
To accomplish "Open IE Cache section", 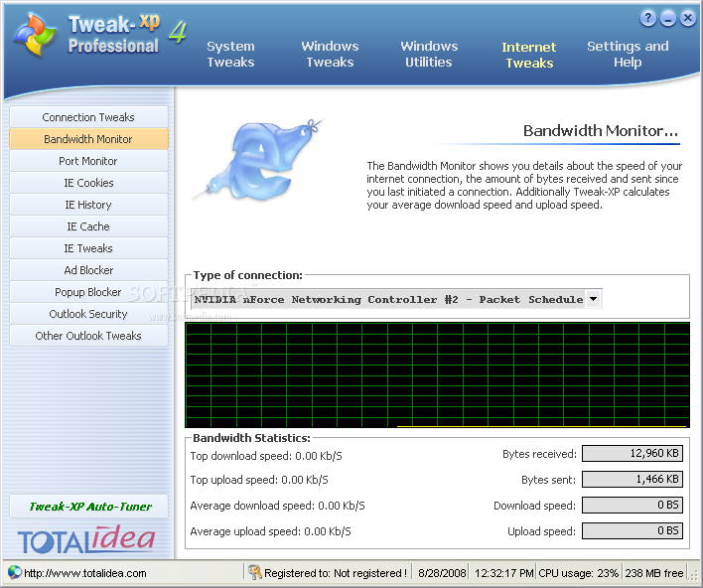I will [88, 226].
